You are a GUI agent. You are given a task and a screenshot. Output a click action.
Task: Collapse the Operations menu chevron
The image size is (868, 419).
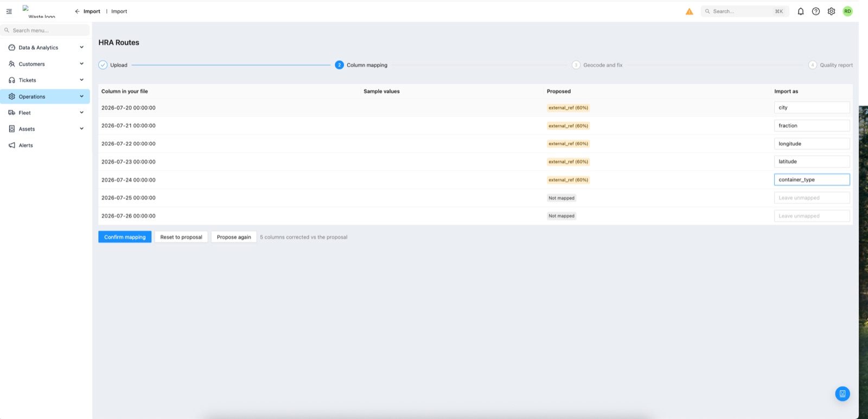(82, 96)
